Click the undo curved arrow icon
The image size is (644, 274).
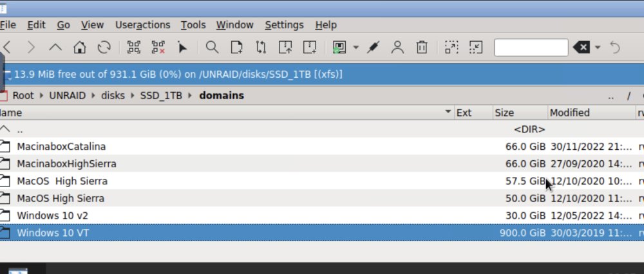pos(615,48)
